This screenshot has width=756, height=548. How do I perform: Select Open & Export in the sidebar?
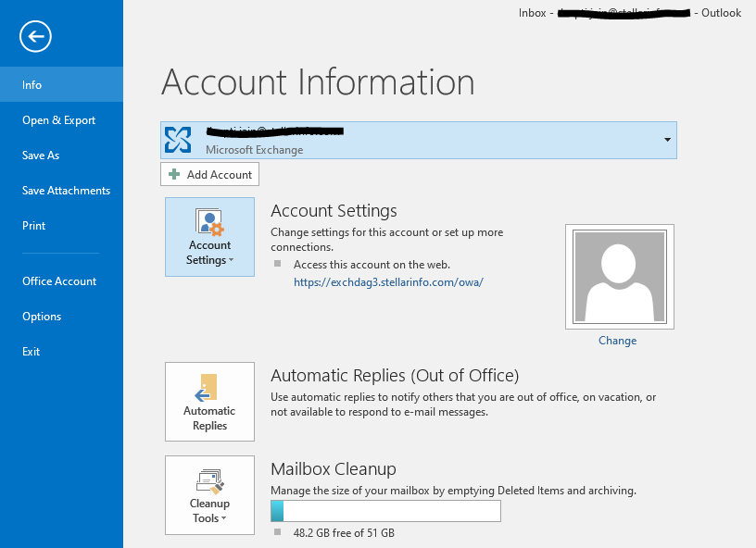tap(58, 119)
